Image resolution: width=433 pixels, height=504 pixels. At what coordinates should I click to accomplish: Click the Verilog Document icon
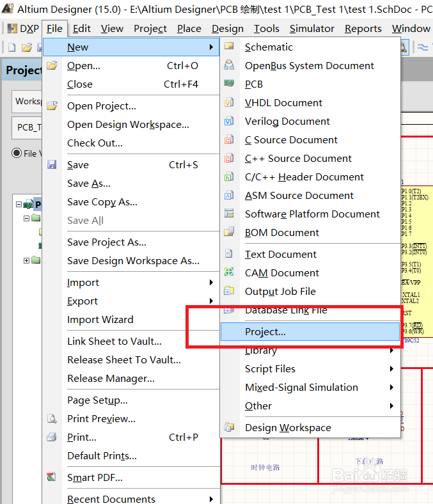click(x=229, y=121)
